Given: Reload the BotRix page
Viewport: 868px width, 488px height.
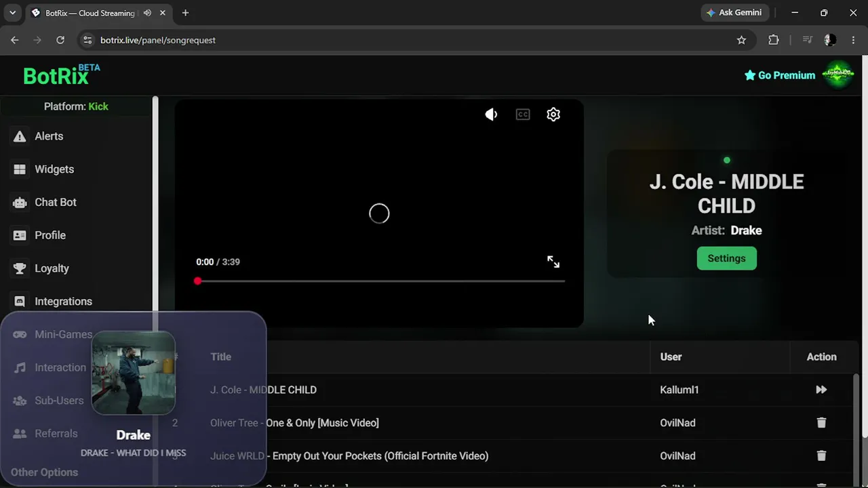Looking at the screenshot, I should click(60, 40).
